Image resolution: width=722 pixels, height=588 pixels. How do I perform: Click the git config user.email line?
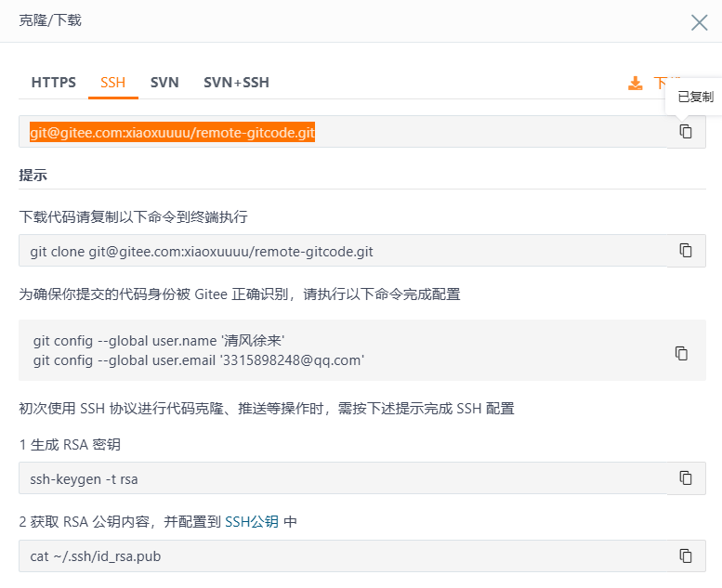pyautogui.click(x=199, y=360)
